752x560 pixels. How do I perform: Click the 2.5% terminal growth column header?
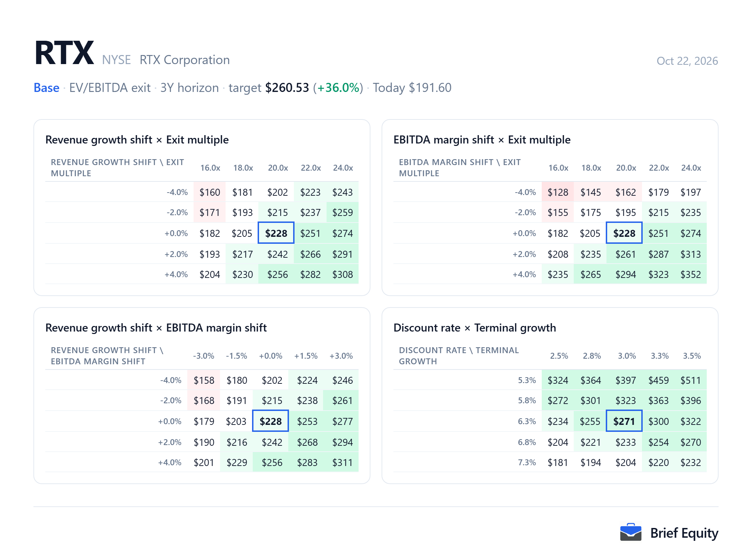[x=559, y=356]
